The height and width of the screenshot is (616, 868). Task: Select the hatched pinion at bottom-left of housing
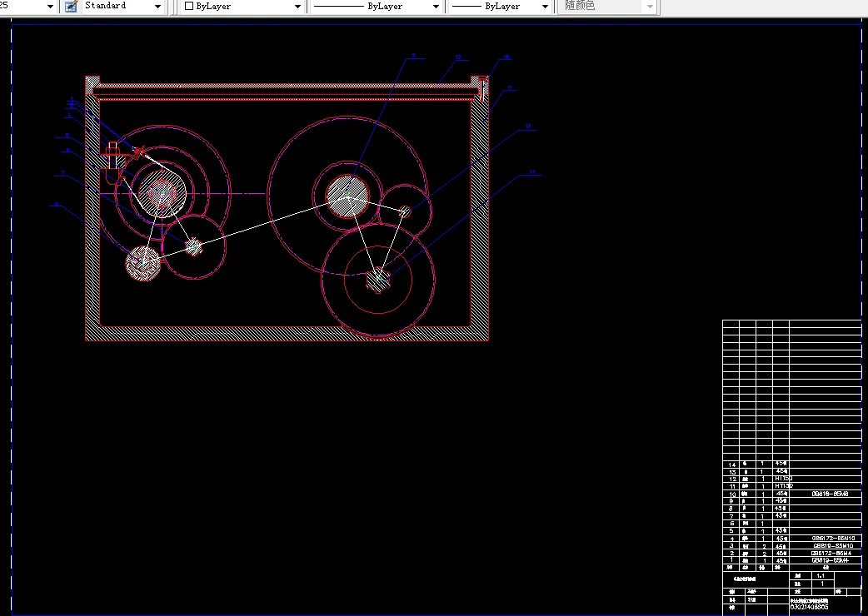pos(143,263)
